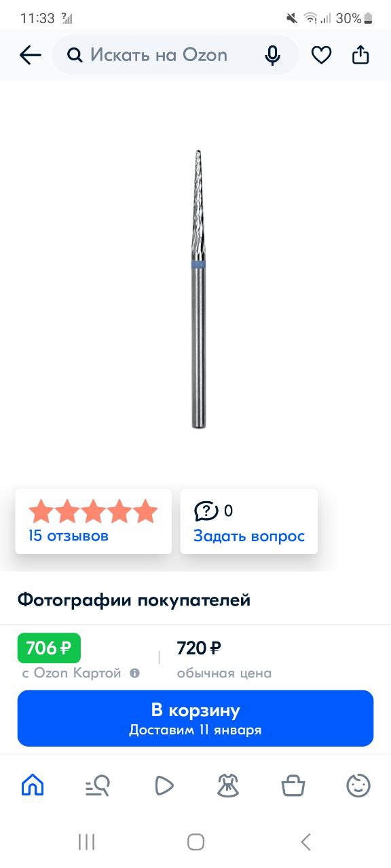The width and height of the screenshot is (391, 868).
Task: Tap the search magnifier icon
Action: click(x=75, y=56)
